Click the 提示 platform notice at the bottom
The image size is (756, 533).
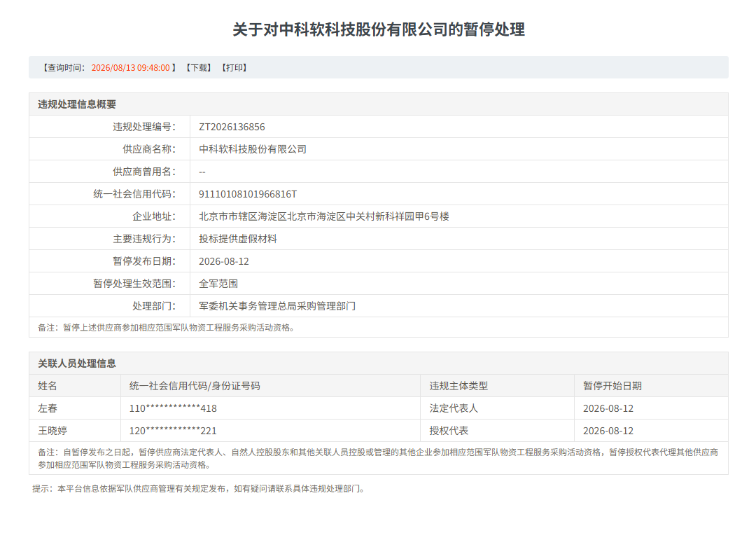pos(199,489)
